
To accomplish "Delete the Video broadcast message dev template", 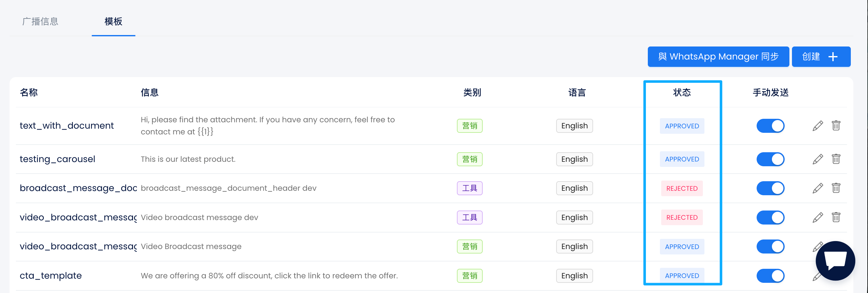I will point(836,218).
